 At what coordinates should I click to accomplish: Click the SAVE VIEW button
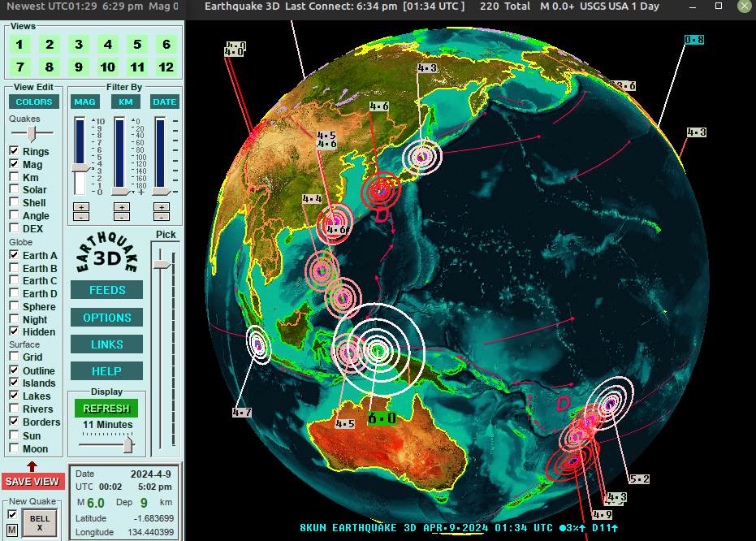click(32, 481)
